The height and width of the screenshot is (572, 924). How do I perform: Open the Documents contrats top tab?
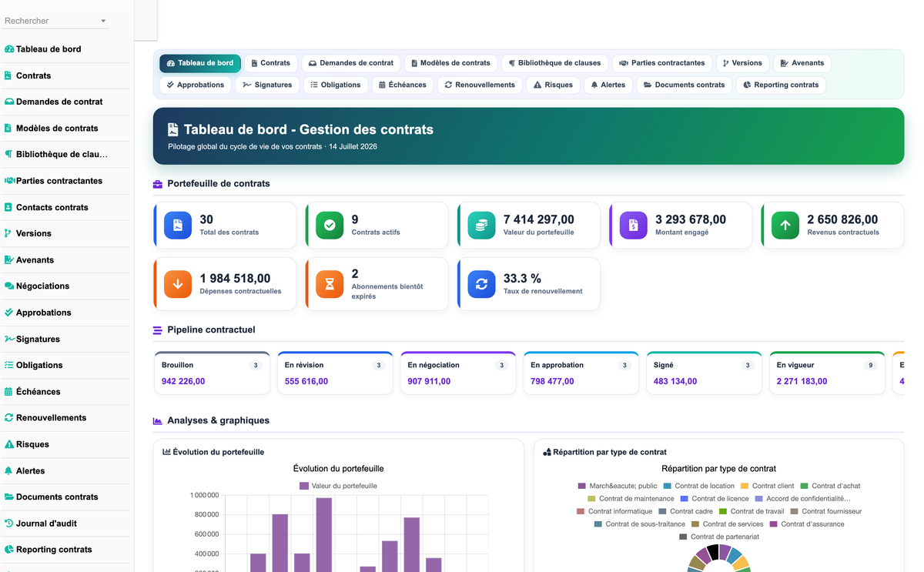pyautogui.click(x=685, y=85)
